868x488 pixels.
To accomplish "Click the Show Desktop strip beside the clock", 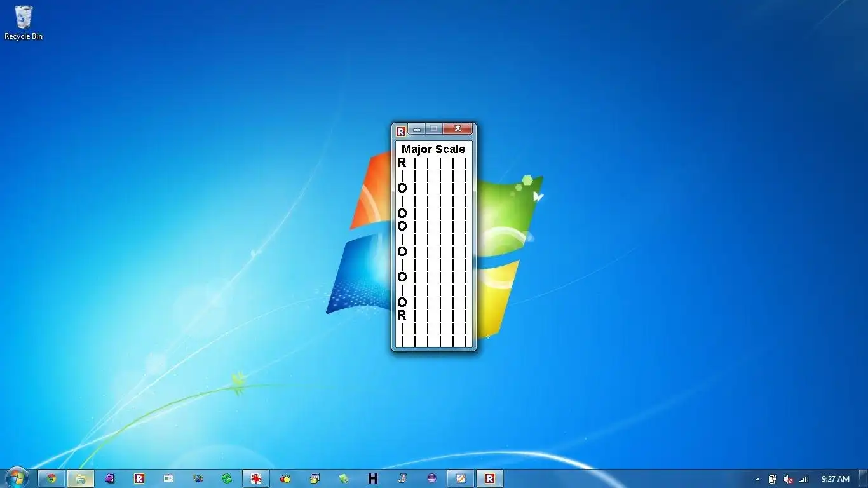I will (864, 478).
